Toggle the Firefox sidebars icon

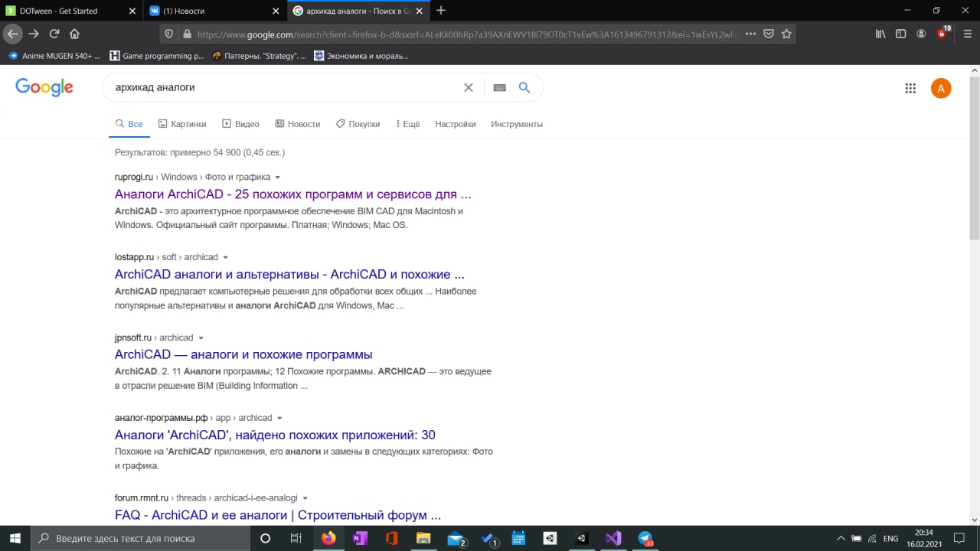[x=901, y=34]
